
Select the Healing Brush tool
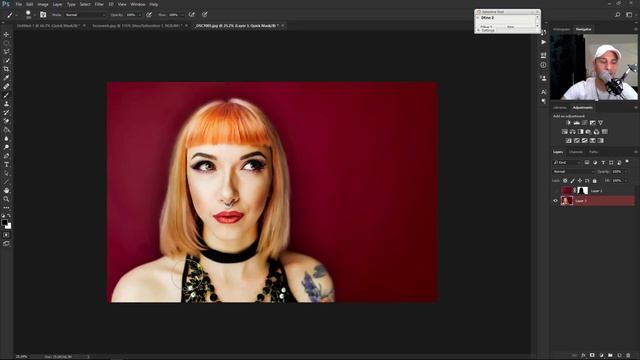(6, 86)
